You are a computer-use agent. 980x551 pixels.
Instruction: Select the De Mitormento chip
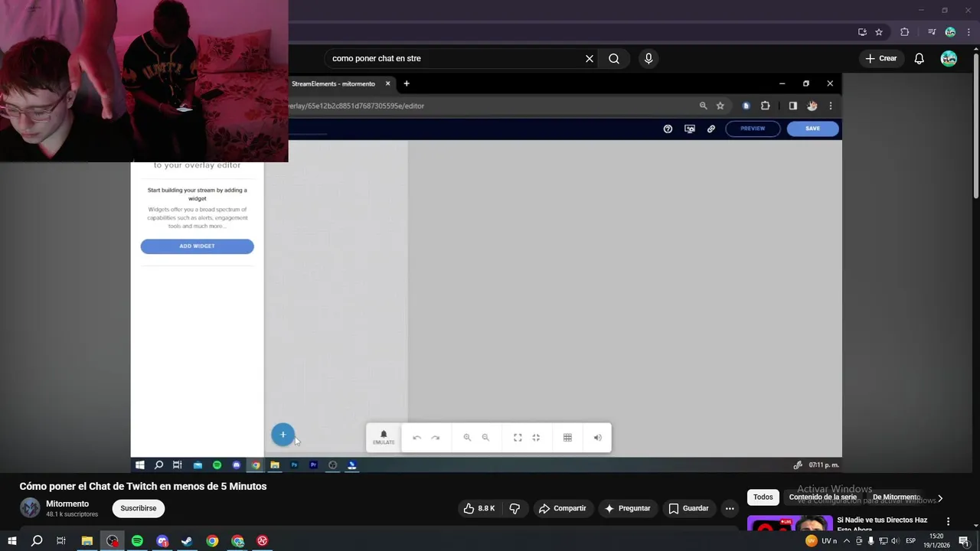[x=896, y=497]
